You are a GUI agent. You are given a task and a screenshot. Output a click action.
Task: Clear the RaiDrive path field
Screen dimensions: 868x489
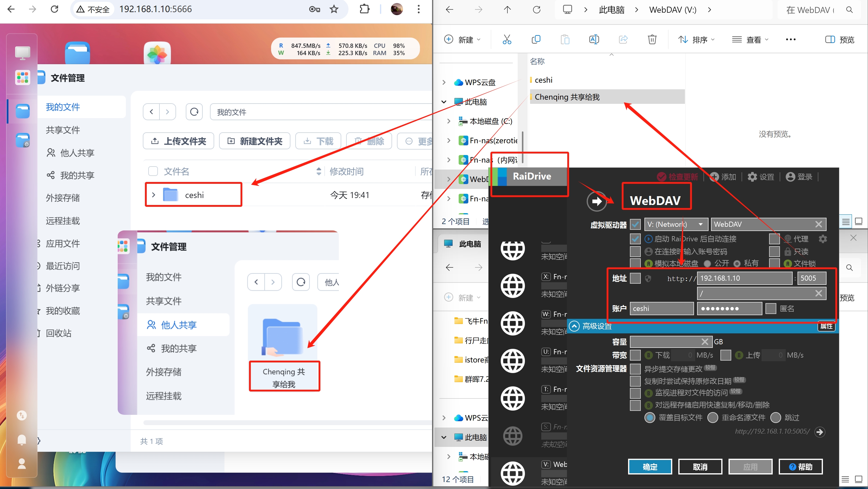[819, 293]
